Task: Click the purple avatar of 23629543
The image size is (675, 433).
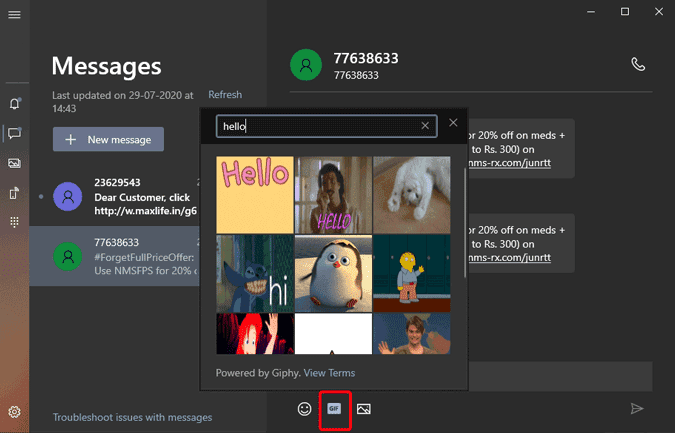Action: [68, 197]
